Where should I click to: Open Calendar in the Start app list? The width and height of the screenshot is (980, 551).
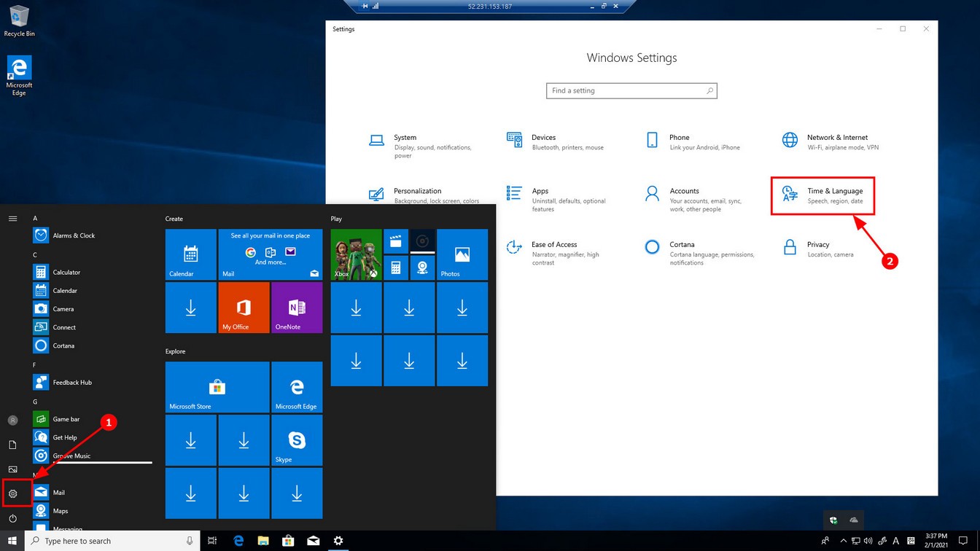[92, 290]
